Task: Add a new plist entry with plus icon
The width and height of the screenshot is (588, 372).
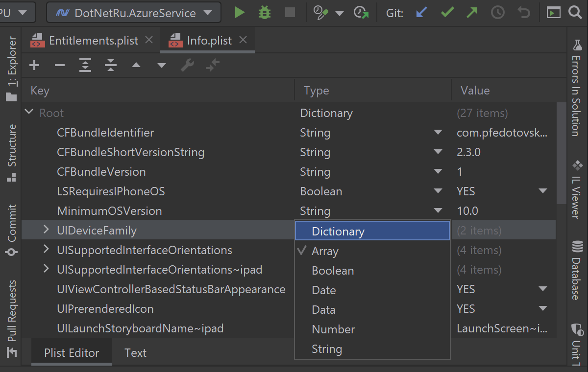Action: coord(34,65)
